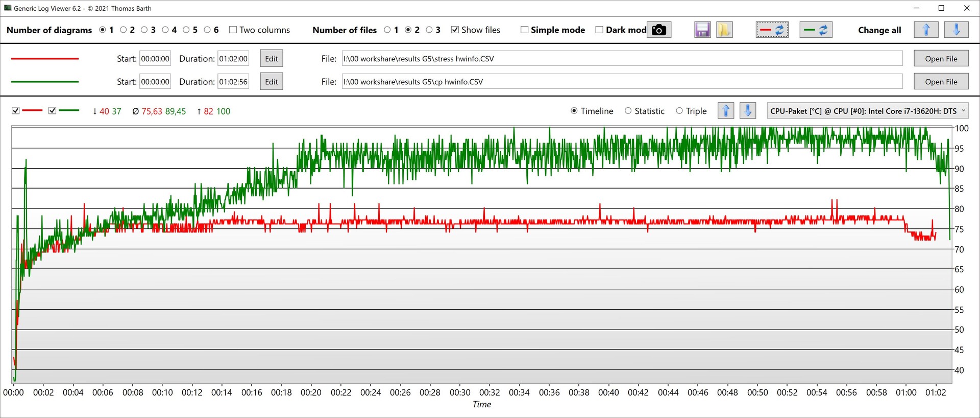This screenshot has width=980, height=418.
Task: Open the CPU-Paket sensor dropdown
Action: point(867,111)
